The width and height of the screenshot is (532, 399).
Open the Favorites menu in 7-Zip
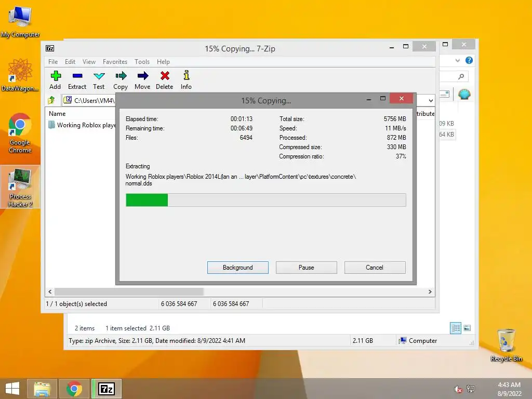tap(115, 62)
